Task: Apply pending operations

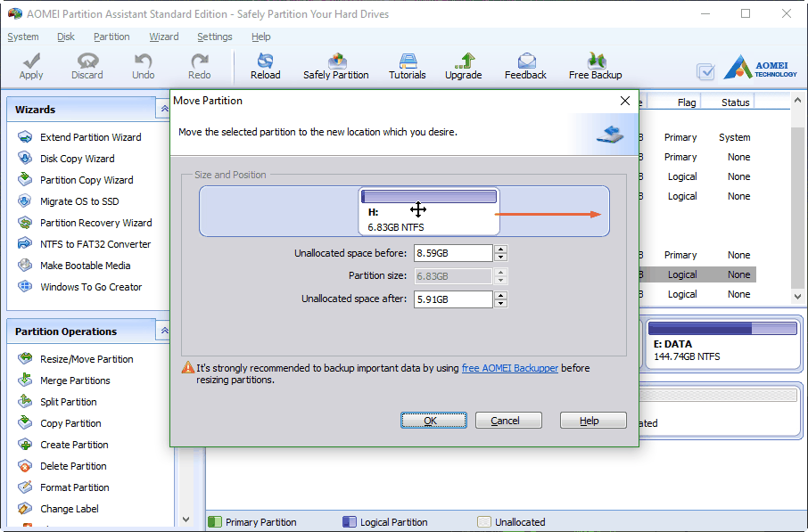Action: point(30,65)
